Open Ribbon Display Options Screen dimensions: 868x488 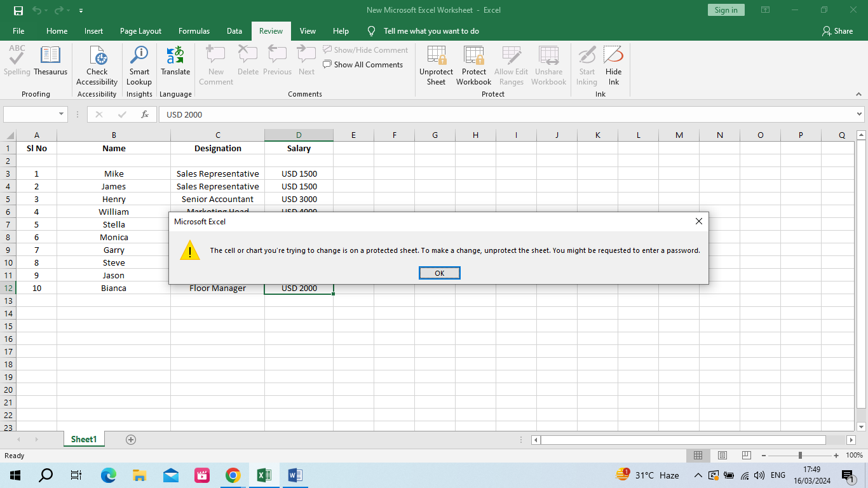coord(765,10)
